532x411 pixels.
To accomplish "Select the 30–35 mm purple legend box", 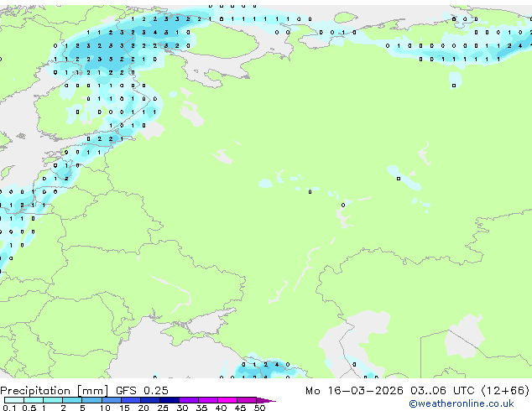I will click(x=189, y=400).
